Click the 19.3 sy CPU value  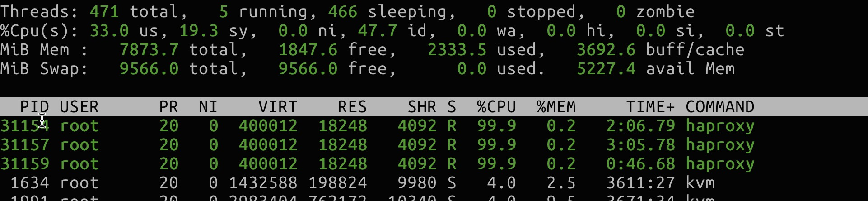point(199,31)
